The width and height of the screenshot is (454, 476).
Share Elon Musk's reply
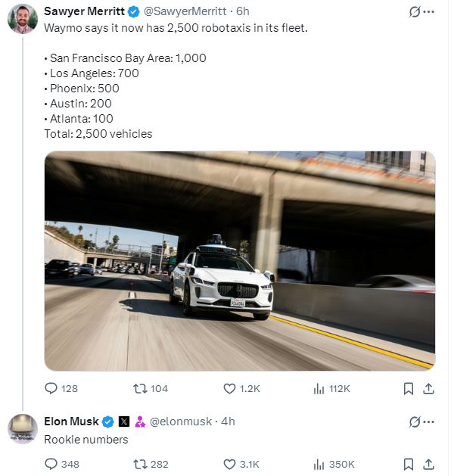(428, 464)
